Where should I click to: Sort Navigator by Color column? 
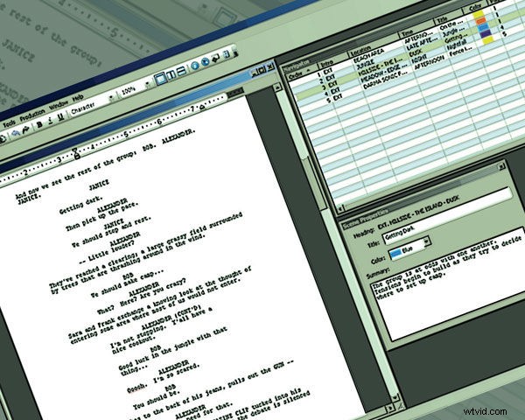[476, 9]
